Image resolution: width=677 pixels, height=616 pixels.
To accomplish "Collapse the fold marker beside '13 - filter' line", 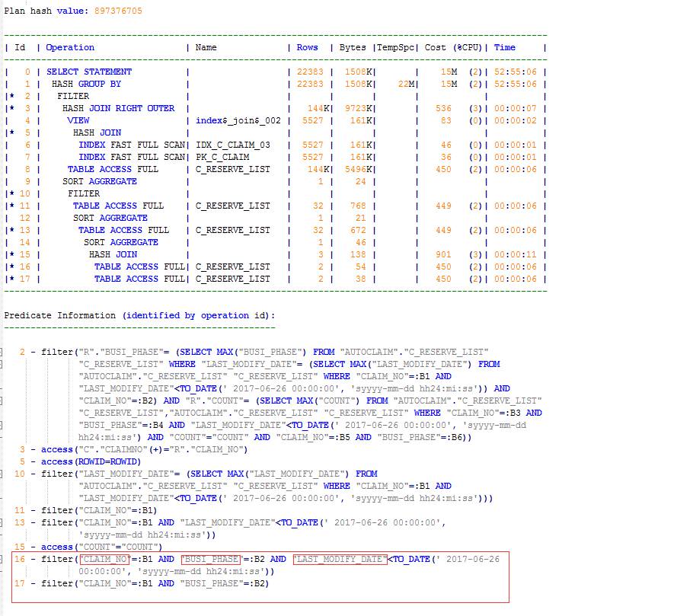I will point(2,523).
